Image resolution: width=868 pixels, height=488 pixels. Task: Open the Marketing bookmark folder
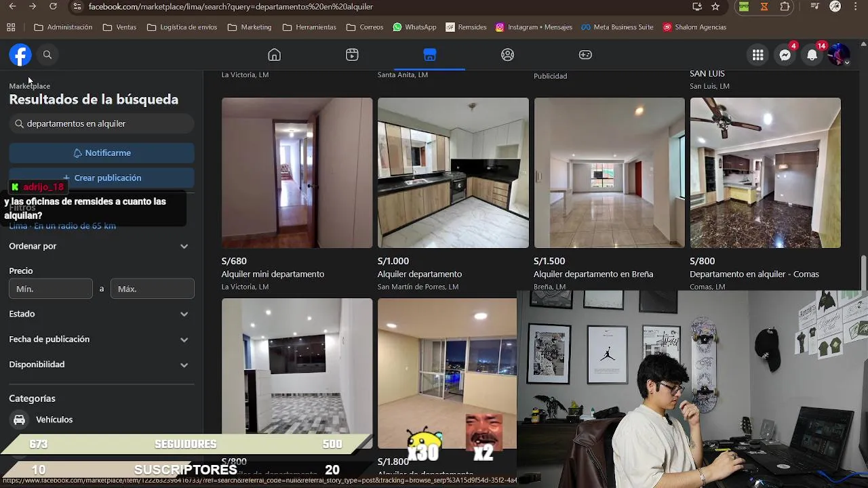[x=250, y=27]
